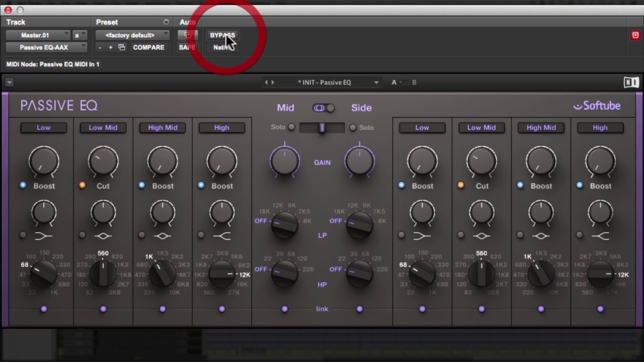
Task: Enable Mid channel Solo
Action: (x=291, y=127)
